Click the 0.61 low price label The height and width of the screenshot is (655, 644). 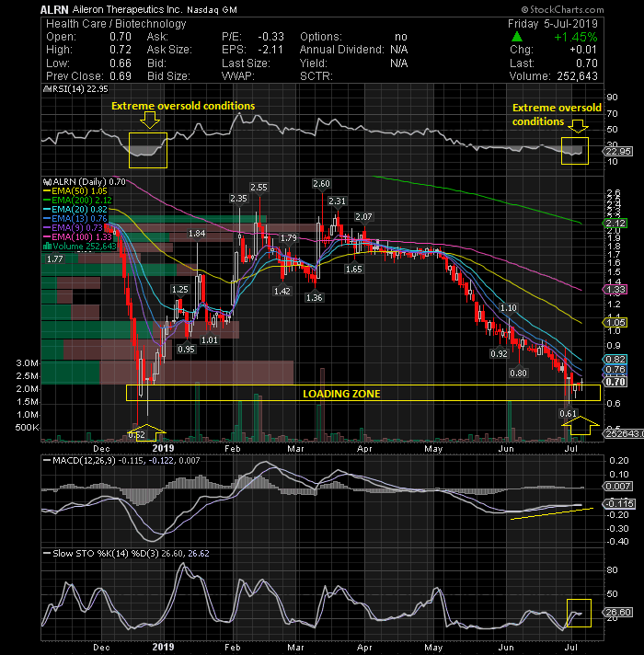pos(568,414)
